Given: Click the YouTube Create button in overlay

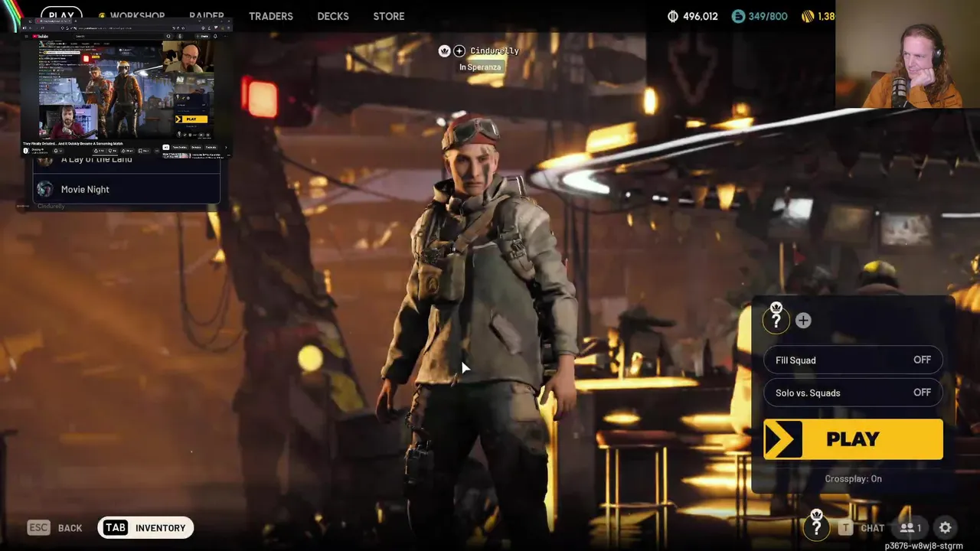Looking at the screenshot, I should point(203,36).
